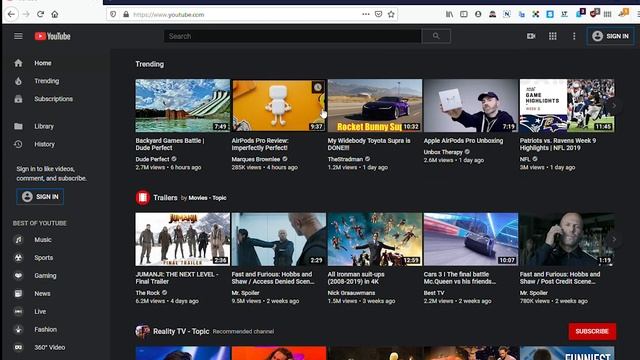Open the Movies - Topic link
This screenshot has height=360, width=640.
(x=207, y=198)
